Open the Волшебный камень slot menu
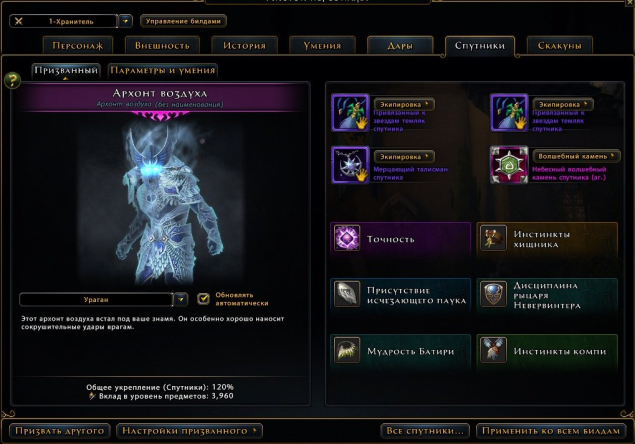The height and width of the screenshot is (444, 635). point(576,156)
